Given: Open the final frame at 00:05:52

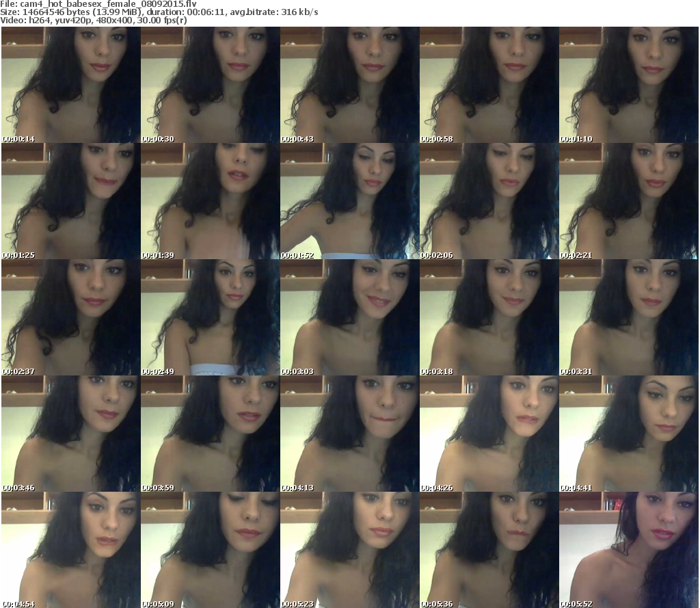Looking at the screenshot, I should pos(629,550).
